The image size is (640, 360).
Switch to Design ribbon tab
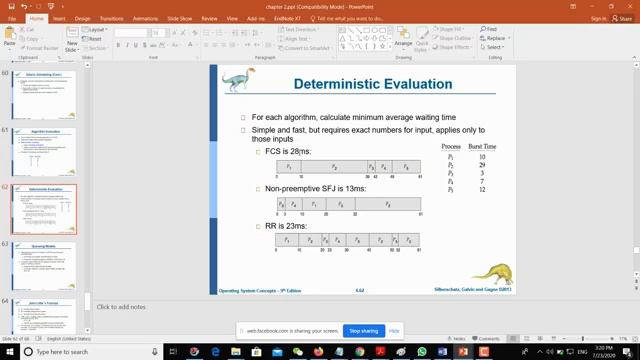click(82, 19)
